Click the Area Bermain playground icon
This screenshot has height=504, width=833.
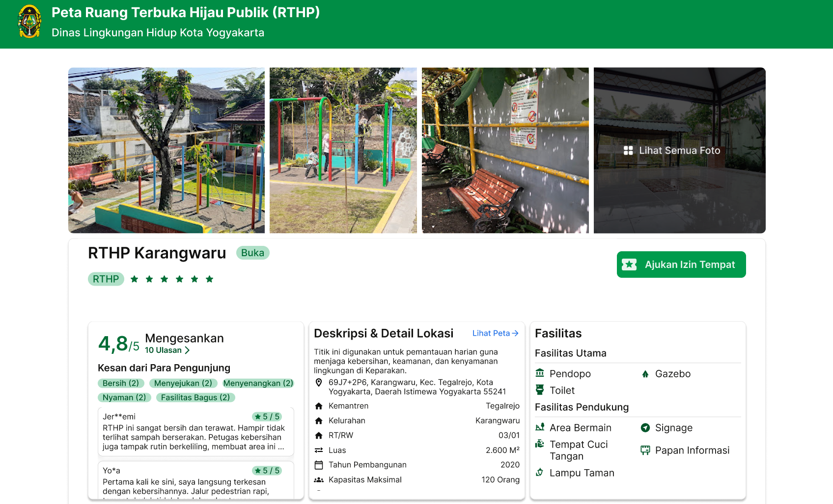[540, 427]
